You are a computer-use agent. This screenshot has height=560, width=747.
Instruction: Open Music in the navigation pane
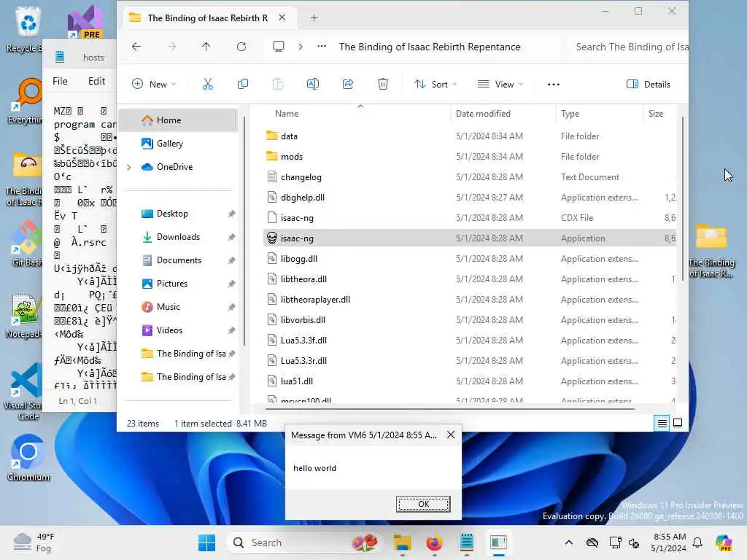pos(178,307)
